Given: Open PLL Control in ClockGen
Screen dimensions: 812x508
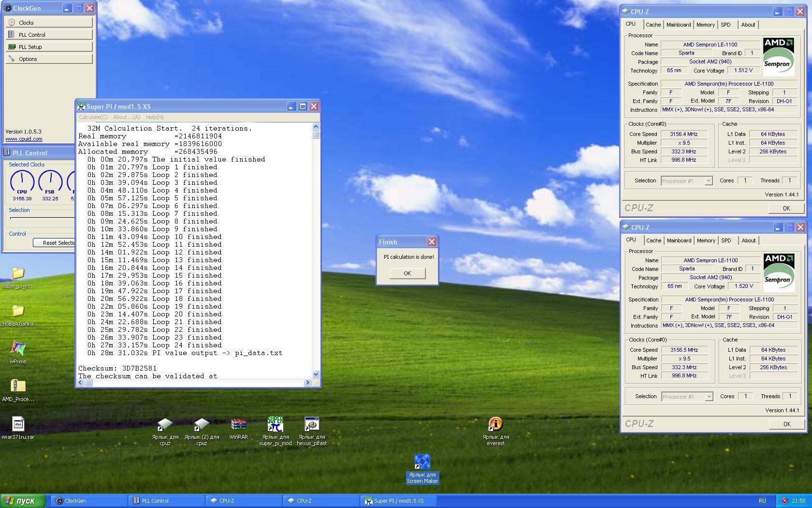Looking at the screenshot, I should pos(49,34).
